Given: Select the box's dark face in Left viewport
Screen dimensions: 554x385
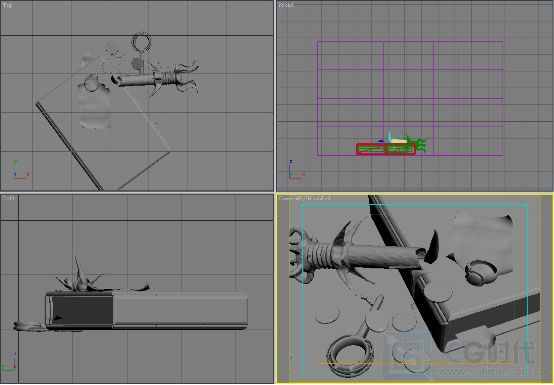Looking at the screenshot, I should click(82, 310).
